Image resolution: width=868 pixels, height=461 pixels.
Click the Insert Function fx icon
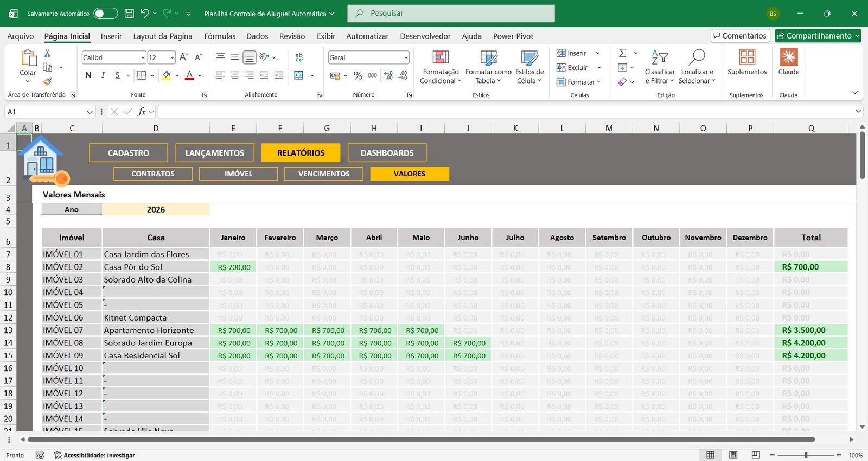[x=142, y=112]
